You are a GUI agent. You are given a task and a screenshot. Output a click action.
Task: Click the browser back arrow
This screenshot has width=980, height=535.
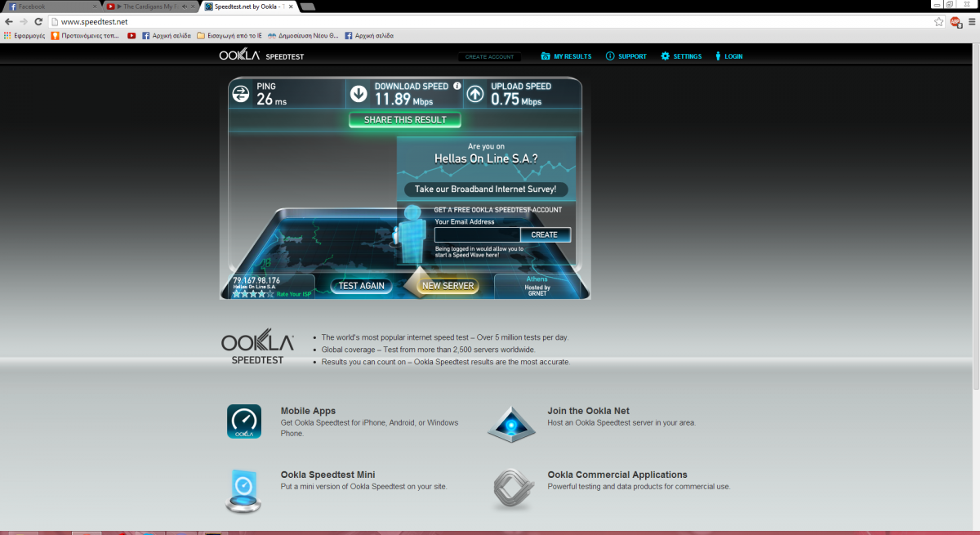8,21
